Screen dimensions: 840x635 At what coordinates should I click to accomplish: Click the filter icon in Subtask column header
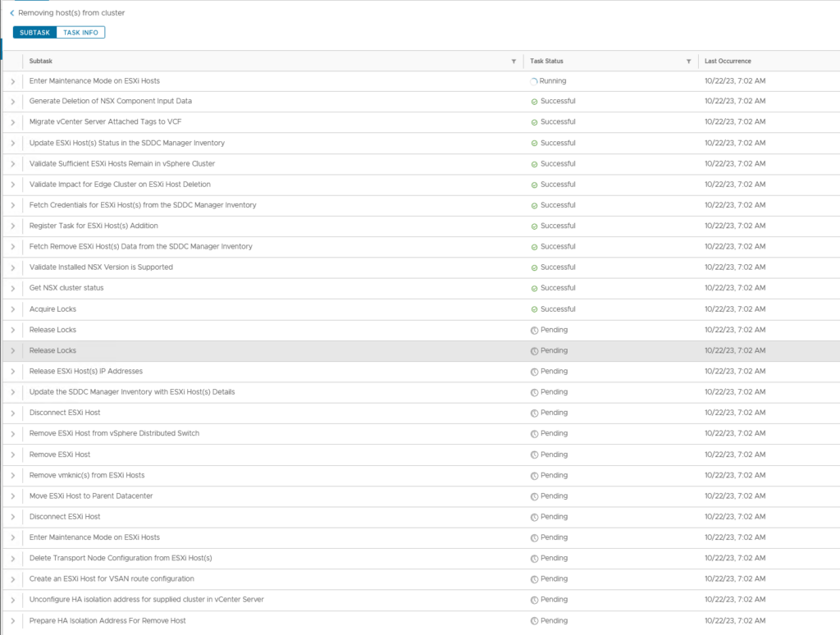coord(514,62)
